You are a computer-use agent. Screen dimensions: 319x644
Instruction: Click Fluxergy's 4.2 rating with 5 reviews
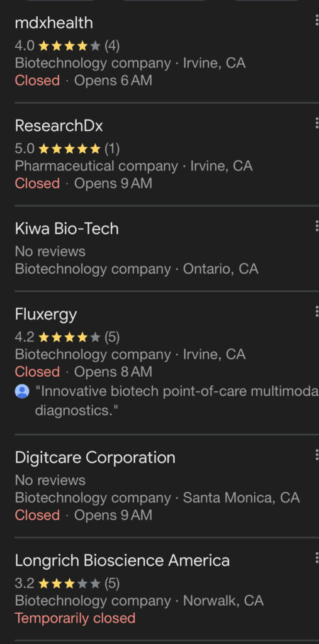point(67,337)
